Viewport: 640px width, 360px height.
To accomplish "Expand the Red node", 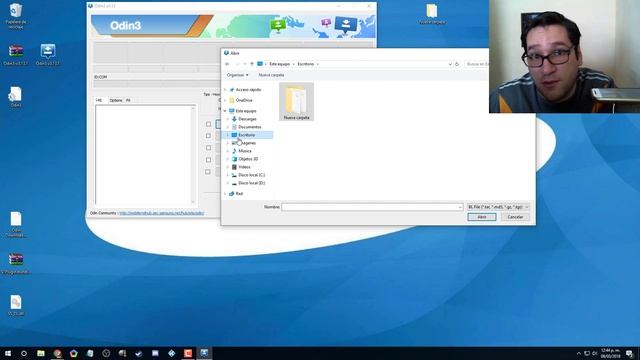I will [x=225, y=193].
